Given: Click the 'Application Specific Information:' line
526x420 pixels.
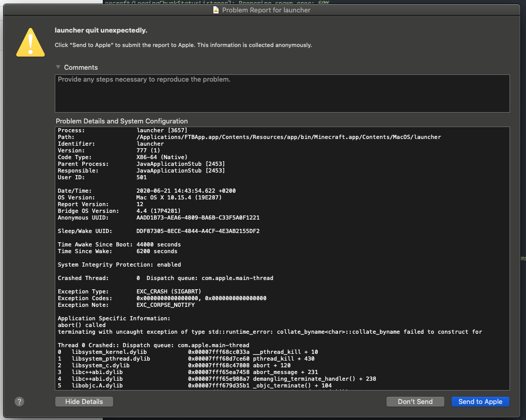Looking at the screenshot, I should pyautogui.click(x=114, y=318).
